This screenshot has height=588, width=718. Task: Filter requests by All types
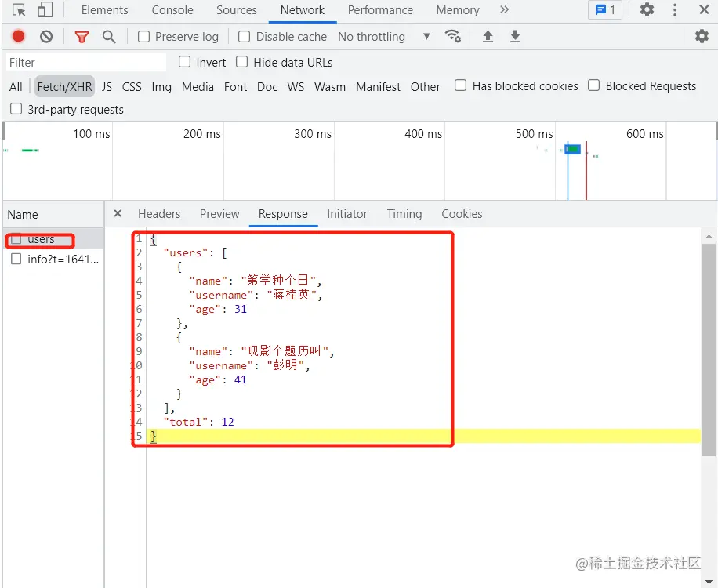[x=16, y=86]
